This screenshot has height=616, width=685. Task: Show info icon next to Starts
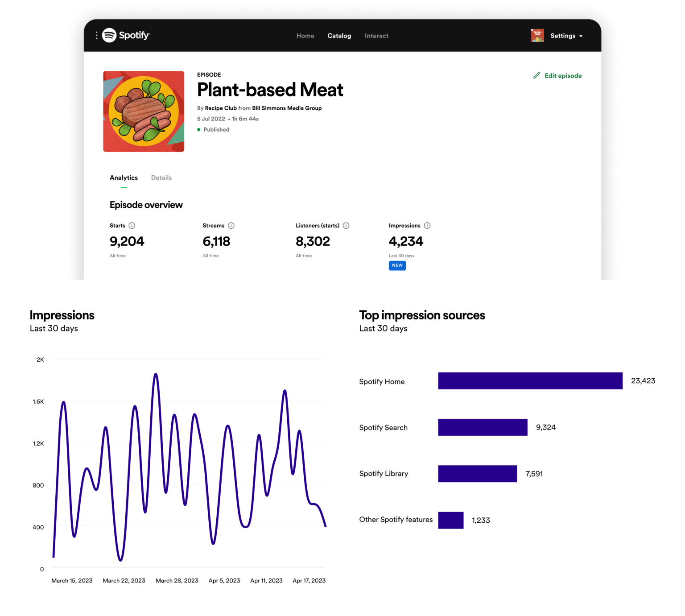pyautogui.click(x=132, y=226)
